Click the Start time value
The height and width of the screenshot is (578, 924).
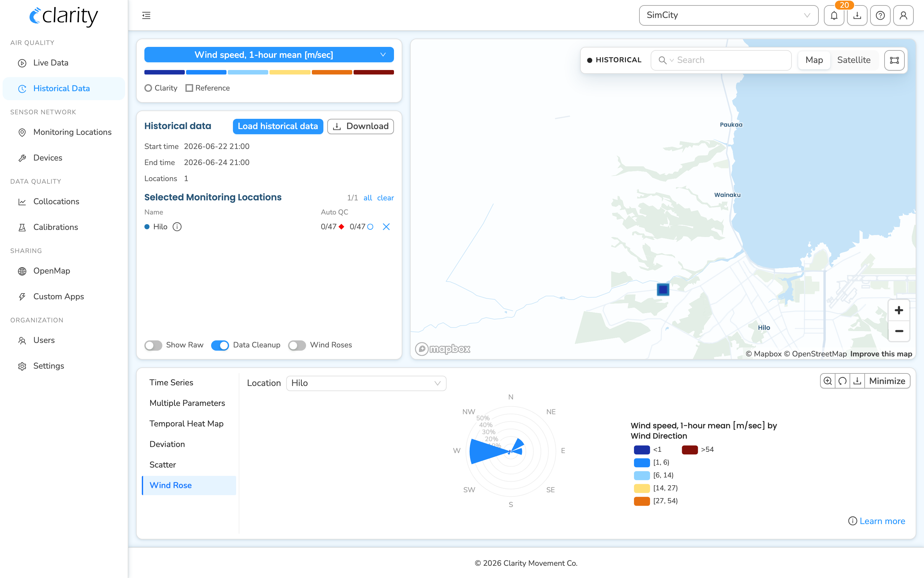pos(217,146)
